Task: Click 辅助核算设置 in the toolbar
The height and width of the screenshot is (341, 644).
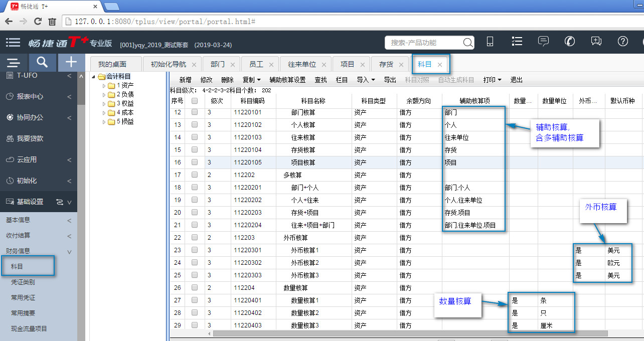Action: [287, 80]
